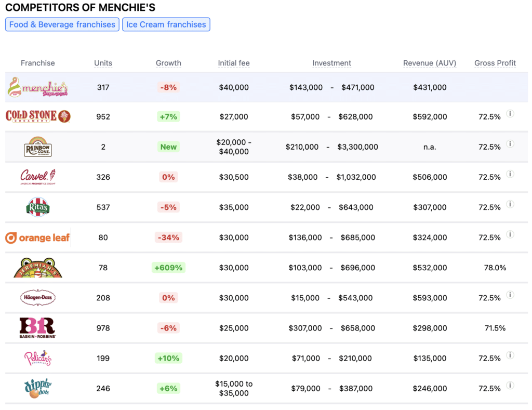
Task: Click the $40,000 initial fee
Action: (234, 88)
